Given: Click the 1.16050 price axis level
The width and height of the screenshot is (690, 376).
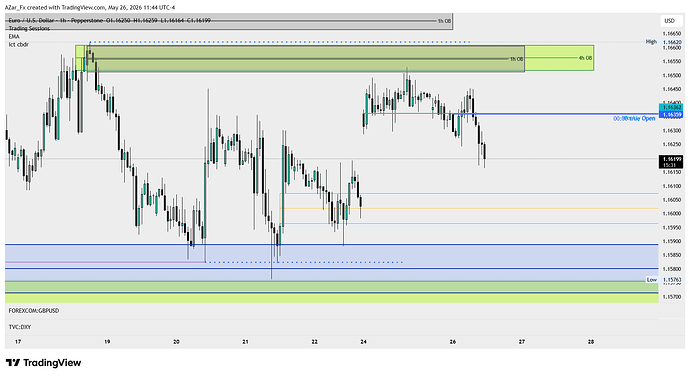Looking at the screenshot, I should pos(672,200).
